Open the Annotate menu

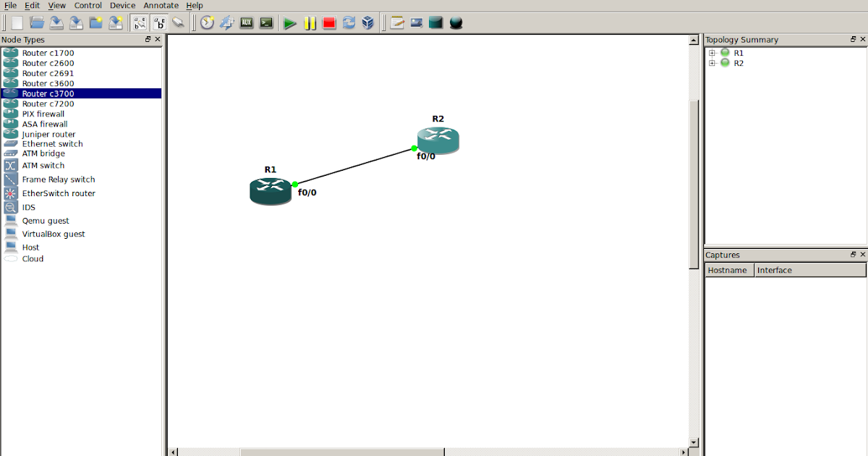coord(161,5)
